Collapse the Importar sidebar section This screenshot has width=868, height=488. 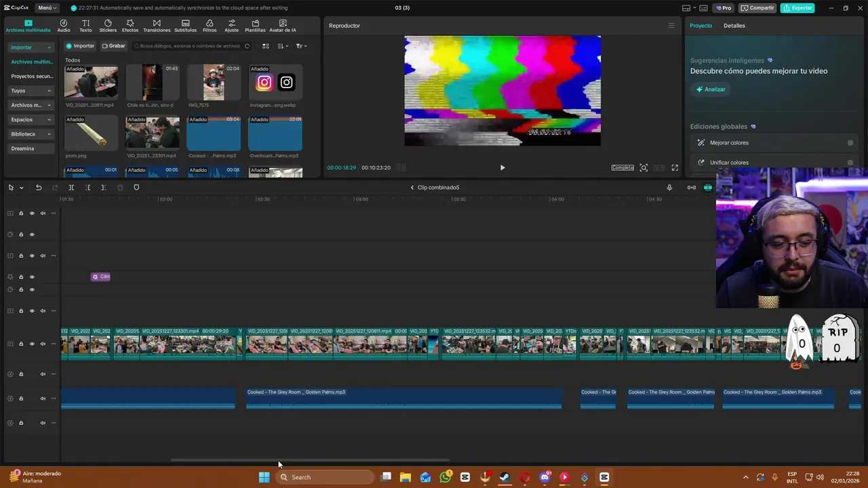(x=31, y=47)
